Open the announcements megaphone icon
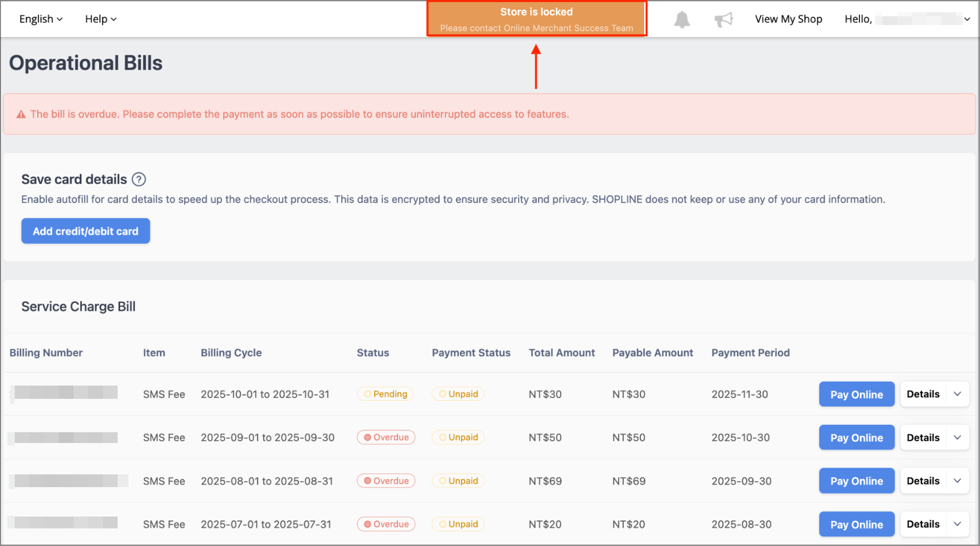This screenshot has height=546, width=980. [724, 20]
